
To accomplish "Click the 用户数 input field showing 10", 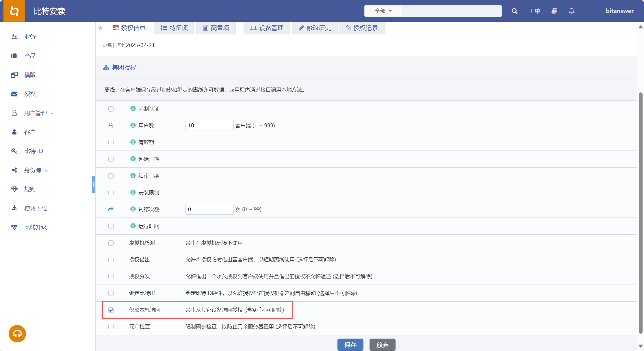I will [209, 125].
